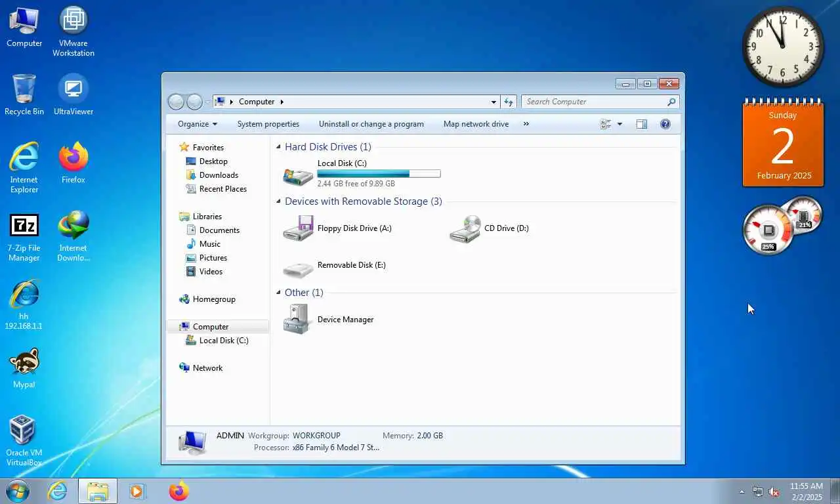Click the Get help question mark icon
Image resolution: width=840 pixels, height=504 pixels.
pyautogui.click(x=665, y=124)
